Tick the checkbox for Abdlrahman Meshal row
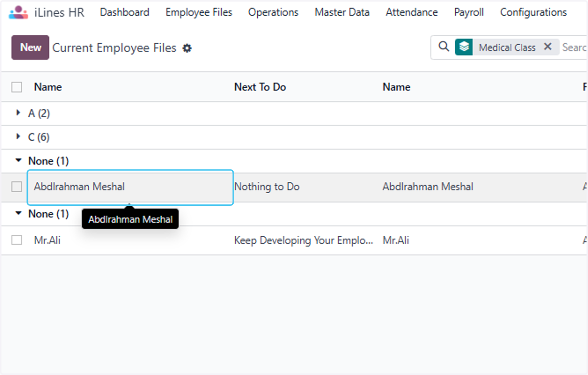588x375 pixels. [17, 187]
